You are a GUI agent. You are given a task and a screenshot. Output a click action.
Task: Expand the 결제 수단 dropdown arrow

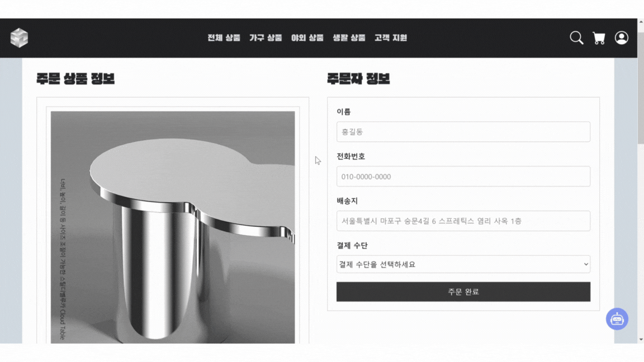coord(586,264)
